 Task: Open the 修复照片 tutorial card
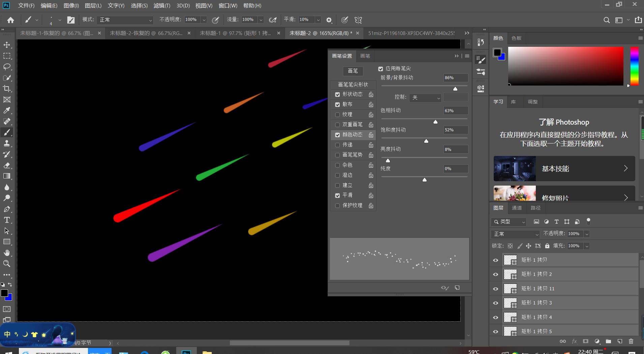(x=564, y=193)
